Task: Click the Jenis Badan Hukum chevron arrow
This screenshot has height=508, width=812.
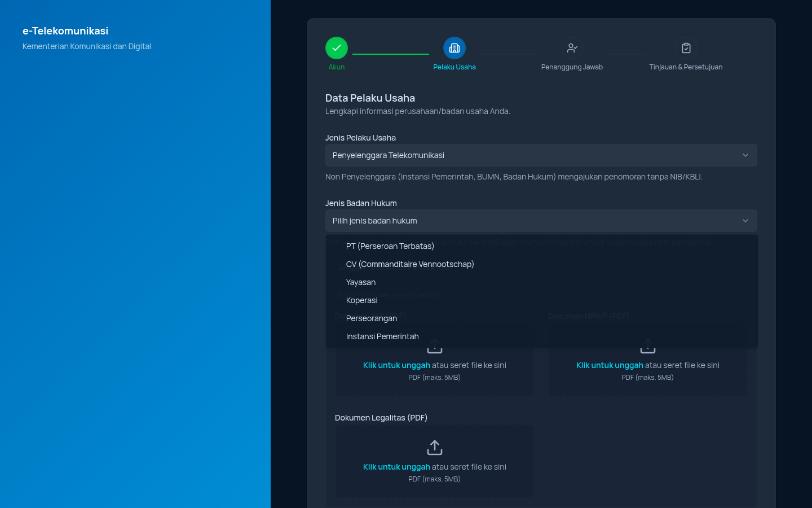Action: tap(745, 221)
